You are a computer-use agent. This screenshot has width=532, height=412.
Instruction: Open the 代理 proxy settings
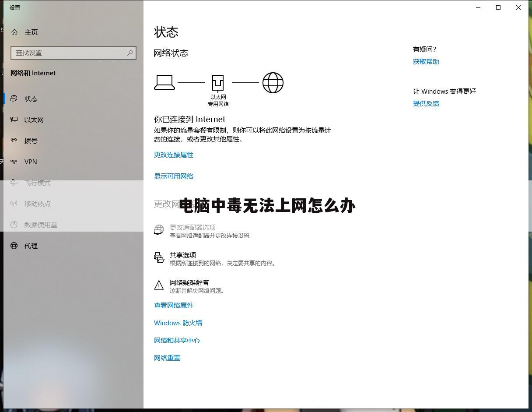coord(31,246)
